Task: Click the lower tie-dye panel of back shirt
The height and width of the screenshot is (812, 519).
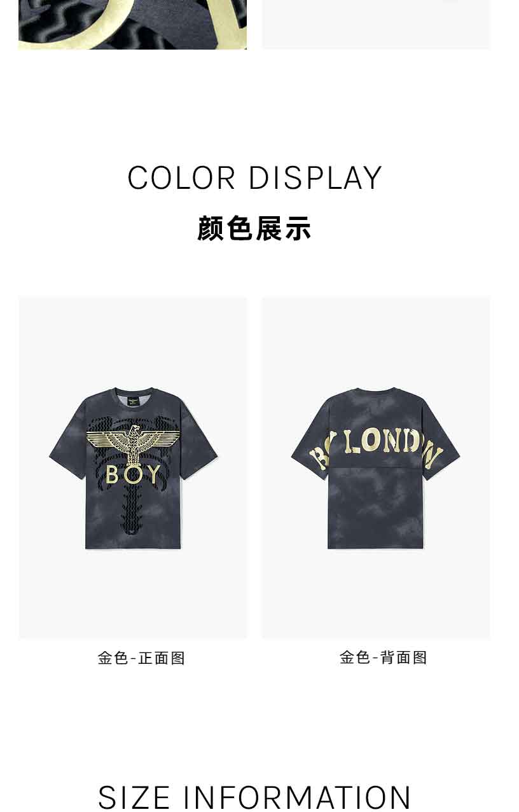Action: pyautogui.click(x=376, y=509)
